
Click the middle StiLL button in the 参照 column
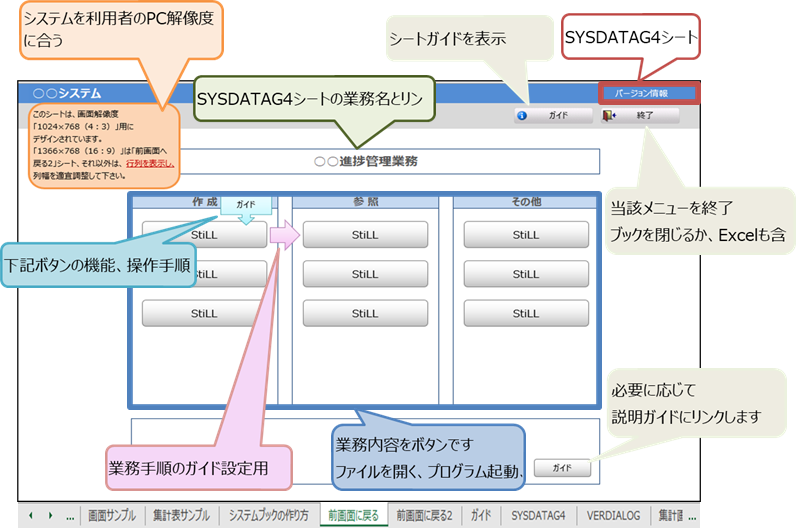pos(365,274)
